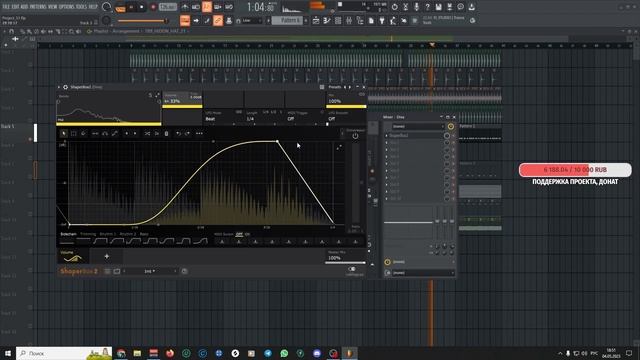Click the help question mark icon
640x360 pixels.
(x=427, y=7)
